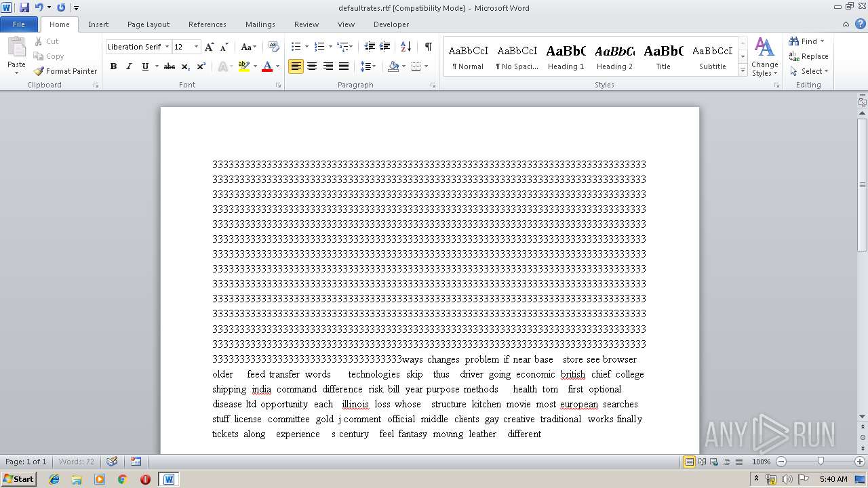Expand the Styles gallery More arrow
Viewport: 868px width, 488px height.
pos(743,70)
